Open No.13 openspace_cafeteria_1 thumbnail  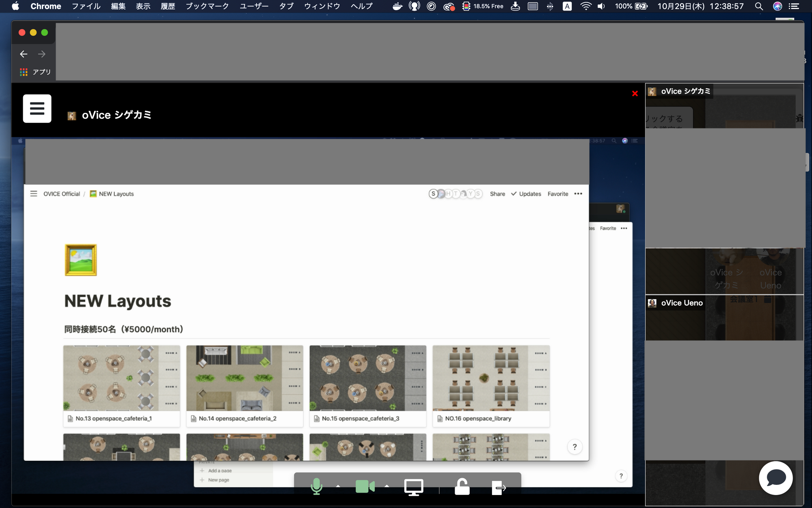(x=121, y=378)
